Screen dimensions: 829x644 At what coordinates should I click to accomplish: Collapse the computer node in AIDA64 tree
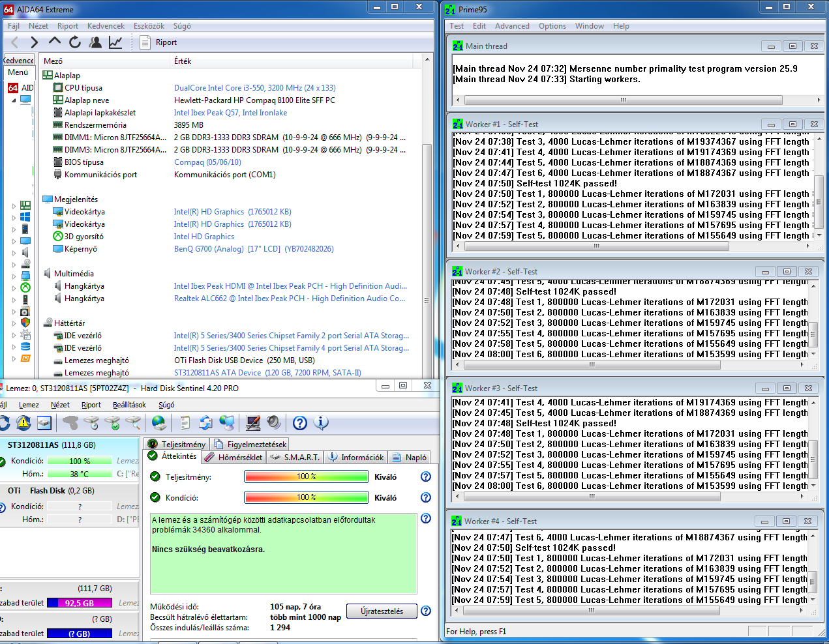tap(14, 100)
